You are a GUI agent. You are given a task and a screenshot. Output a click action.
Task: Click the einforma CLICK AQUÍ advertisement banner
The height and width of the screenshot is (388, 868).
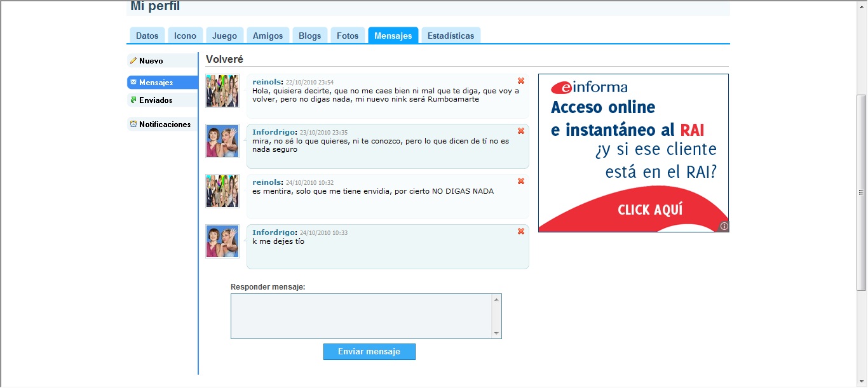(649, 210)
